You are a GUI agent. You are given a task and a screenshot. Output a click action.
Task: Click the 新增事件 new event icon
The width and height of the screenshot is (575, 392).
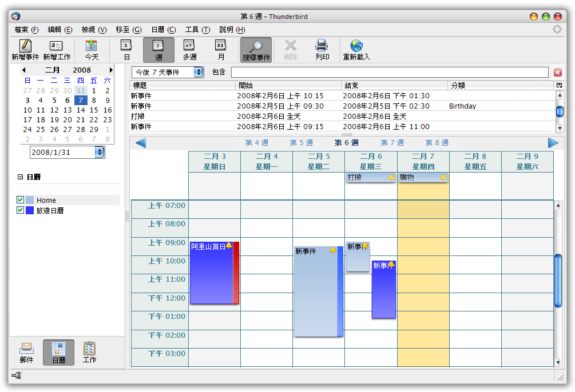point(25,46)
